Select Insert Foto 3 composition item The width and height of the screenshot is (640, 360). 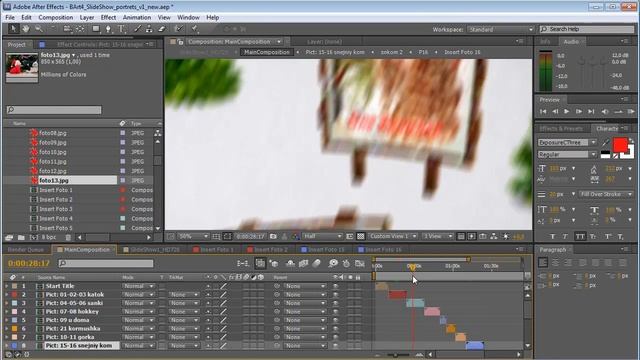pos(56,209)
